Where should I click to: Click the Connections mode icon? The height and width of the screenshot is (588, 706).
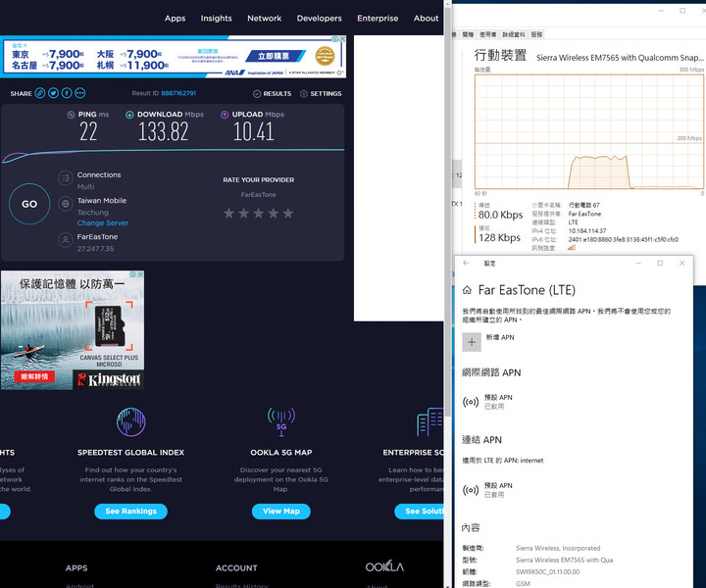66,178
